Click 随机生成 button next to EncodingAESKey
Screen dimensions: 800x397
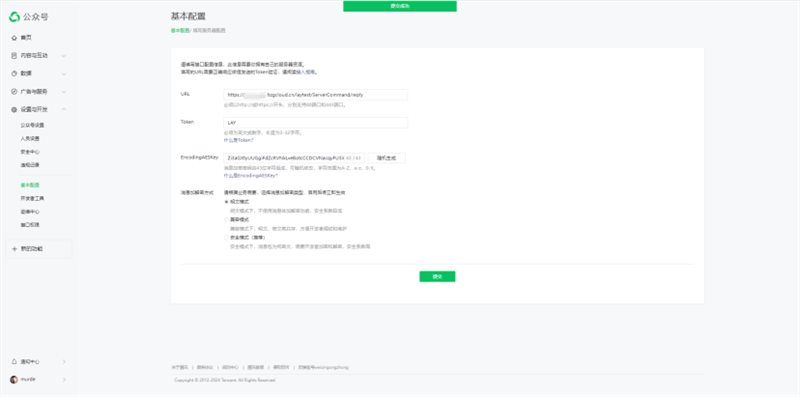tap(386, 158)
